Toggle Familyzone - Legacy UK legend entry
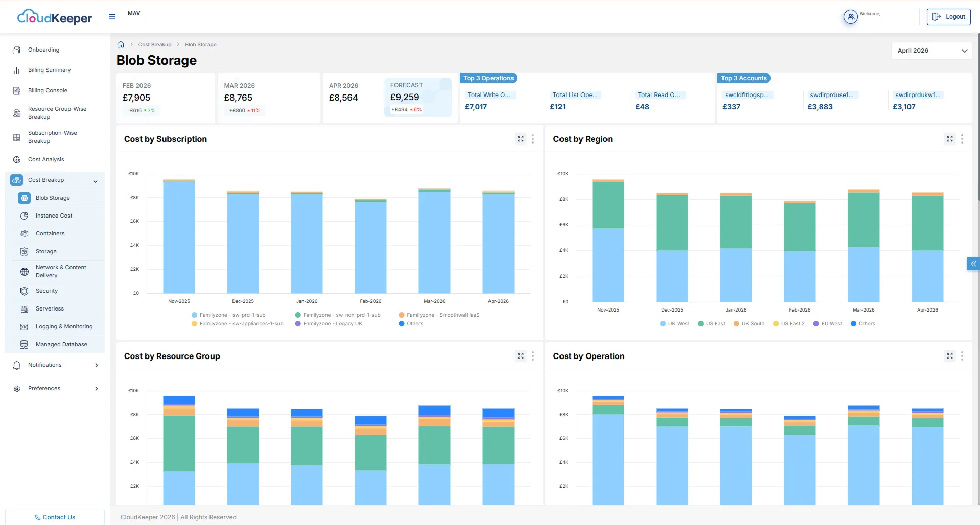Viewport: 980px width, 525px height. pos(329,324)
